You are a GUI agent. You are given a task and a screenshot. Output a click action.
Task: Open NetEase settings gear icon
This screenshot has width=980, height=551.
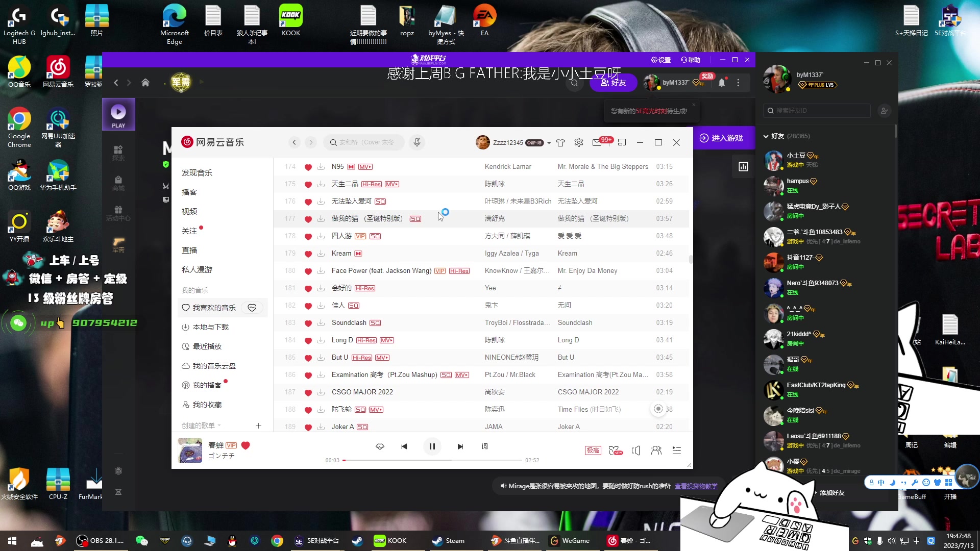pyautogui.click(x=579, y=142)
